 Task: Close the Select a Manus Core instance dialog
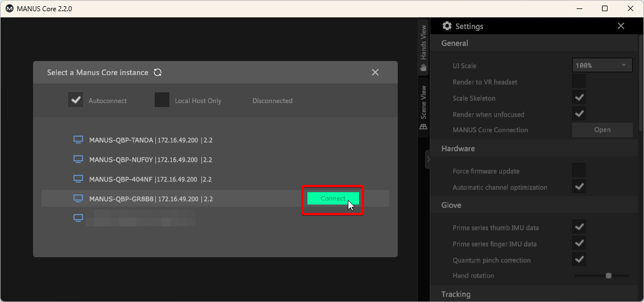pos(375,72)
